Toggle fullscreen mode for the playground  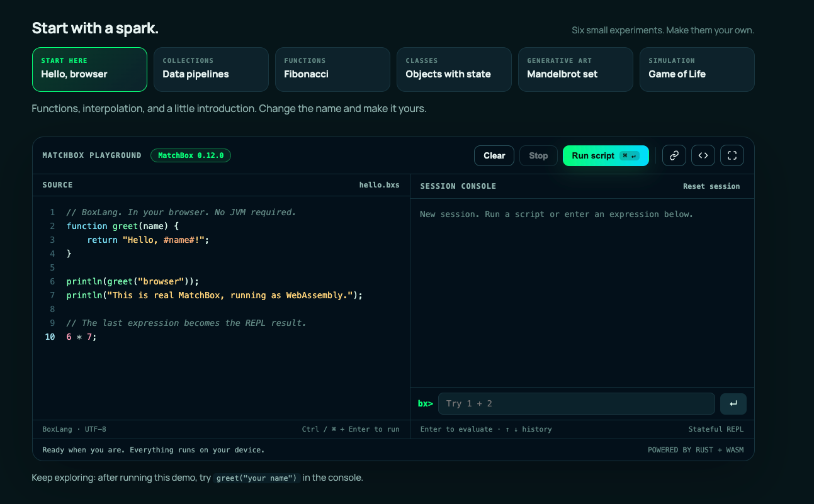tap(732, 155)
